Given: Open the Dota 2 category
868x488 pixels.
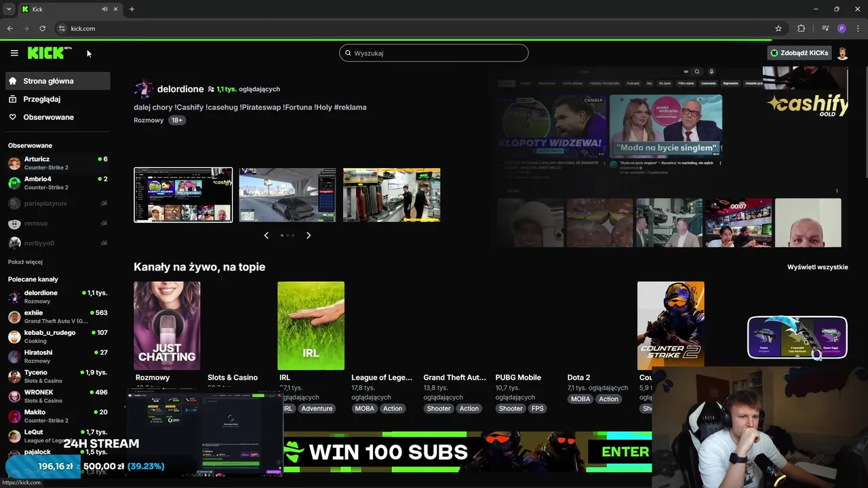Looking at the screenshot, I should click(578, 378).
